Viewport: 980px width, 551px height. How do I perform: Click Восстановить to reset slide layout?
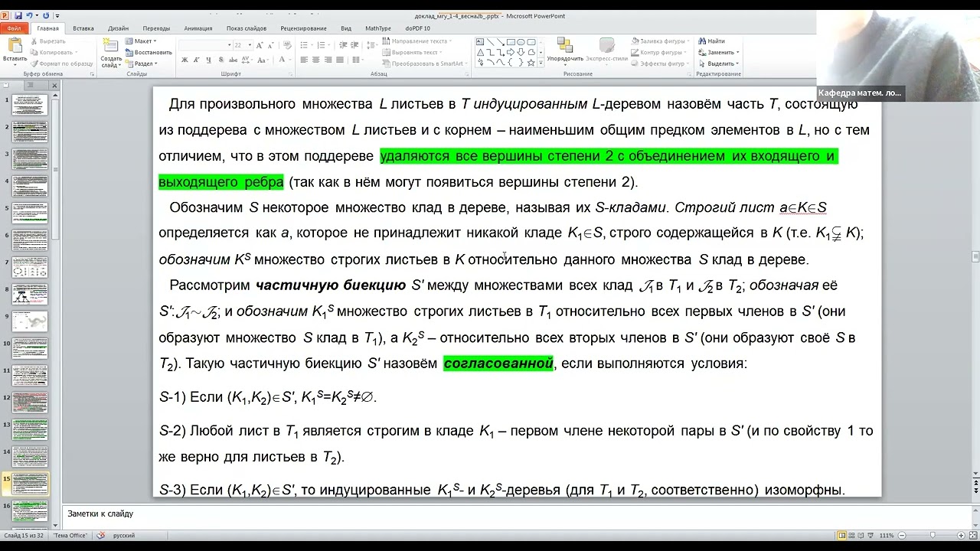tap(148, 52)
